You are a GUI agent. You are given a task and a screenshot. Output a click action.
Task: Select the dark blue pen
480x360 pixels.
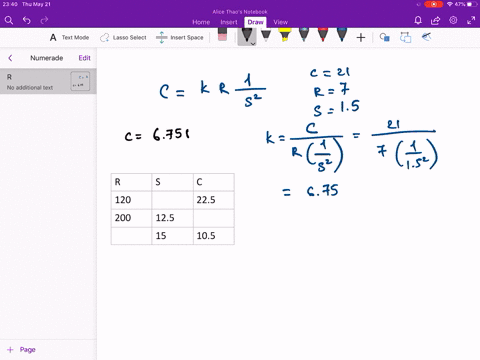pos(342,35)
